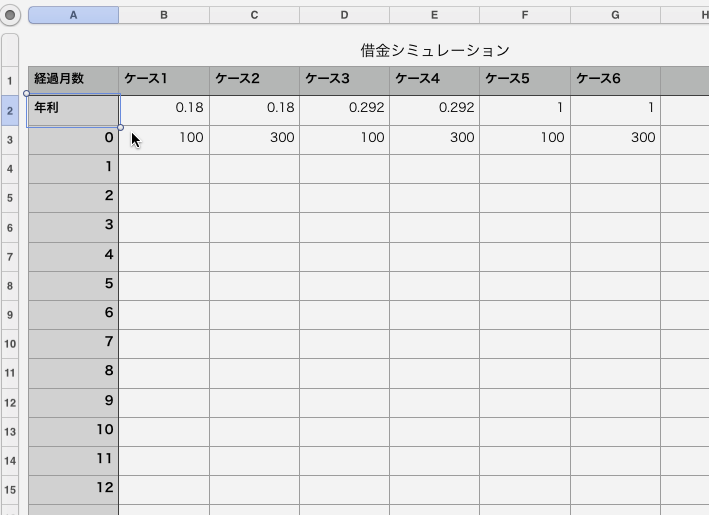Select the ケース6 header cell

click(x=615, y=81)
